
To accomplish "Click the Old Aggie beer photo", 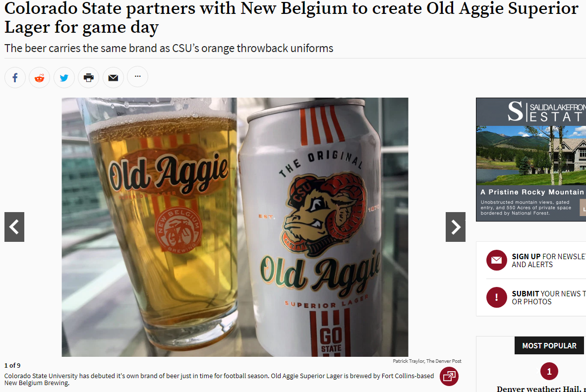I will [x=234, y=227].
